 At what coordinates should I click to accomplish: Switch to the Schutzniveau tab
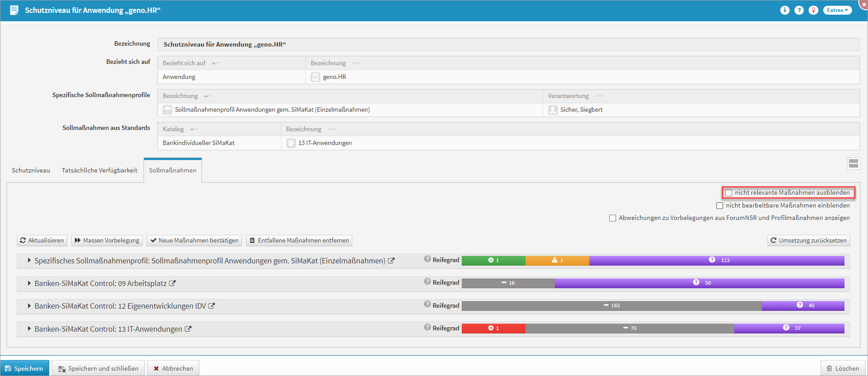(31, 170)
